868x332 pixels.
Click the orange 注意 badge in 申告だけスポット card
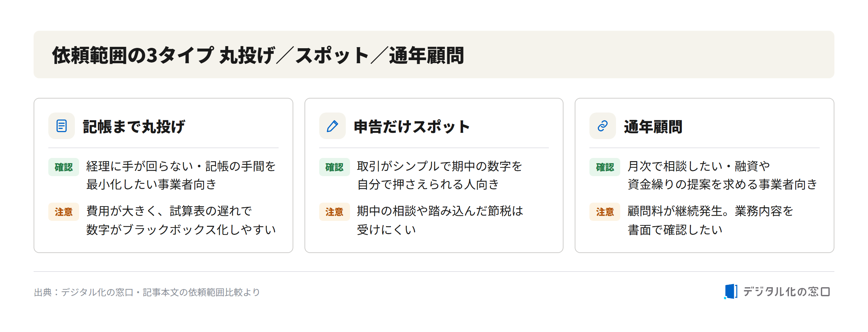point(334,212)
